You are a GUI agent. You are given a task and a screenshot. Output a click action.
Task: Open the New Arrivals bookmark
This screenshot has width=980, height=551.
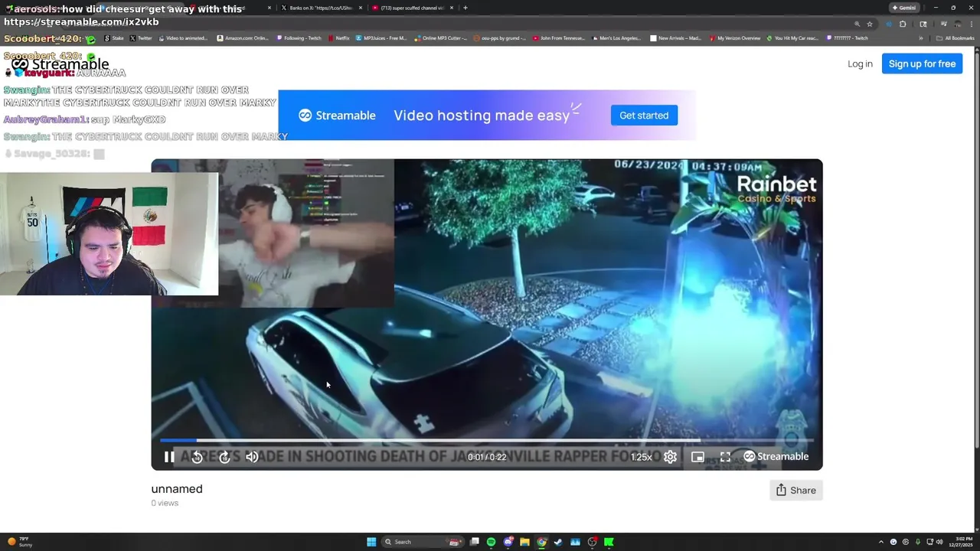[675, 38]
